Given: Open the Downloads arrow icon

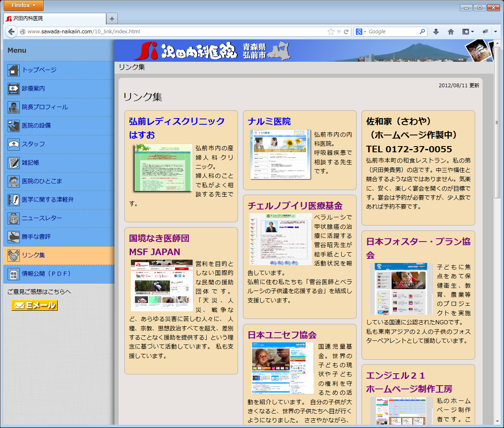Looking at the screenshot, I should (436, 32).
